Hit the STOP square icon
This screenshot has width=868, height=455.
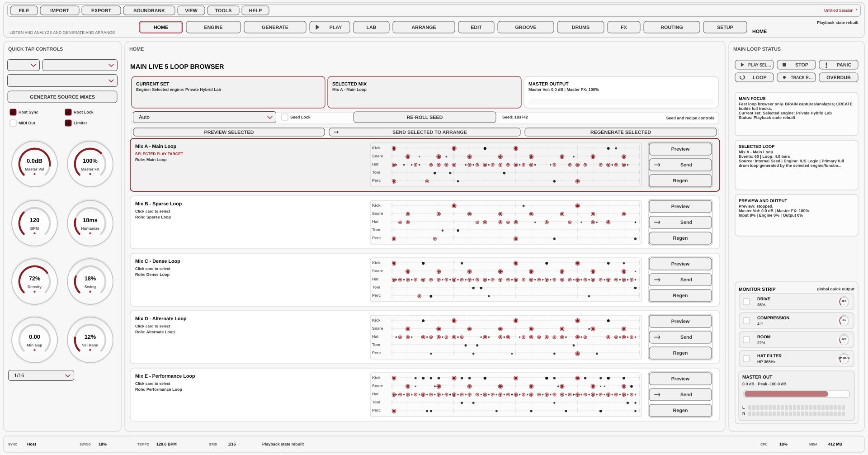784,65
